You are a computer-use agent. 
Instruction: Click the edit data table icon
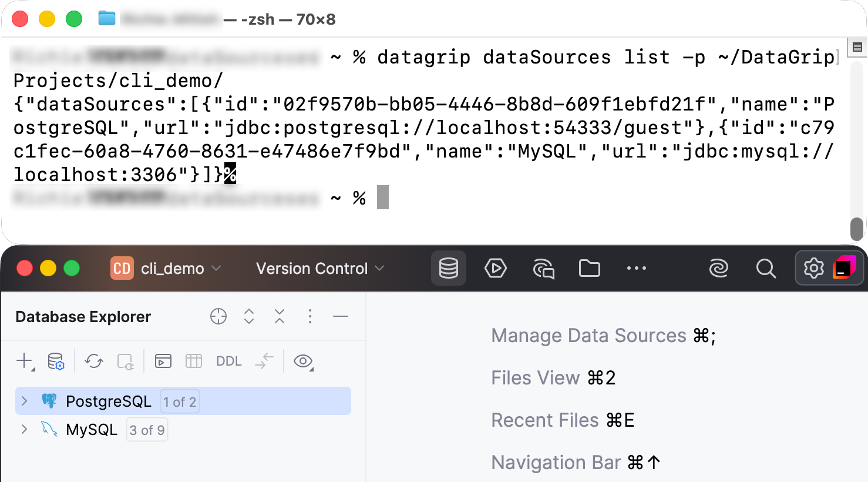point(194,361)
